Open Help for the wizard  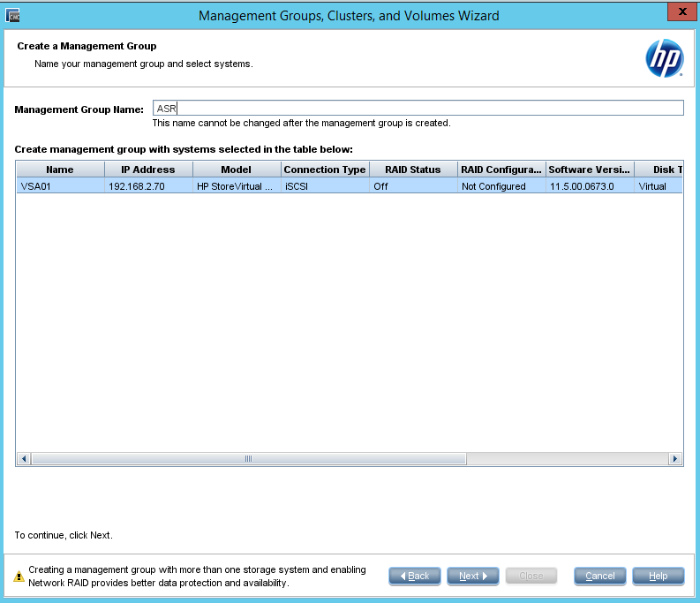[658, 576]
